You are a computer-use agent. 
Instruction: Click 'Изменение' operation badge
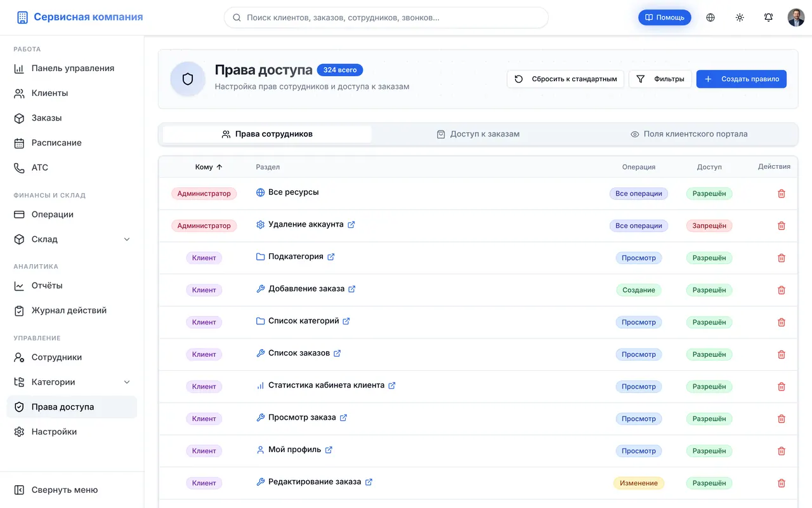639,483
